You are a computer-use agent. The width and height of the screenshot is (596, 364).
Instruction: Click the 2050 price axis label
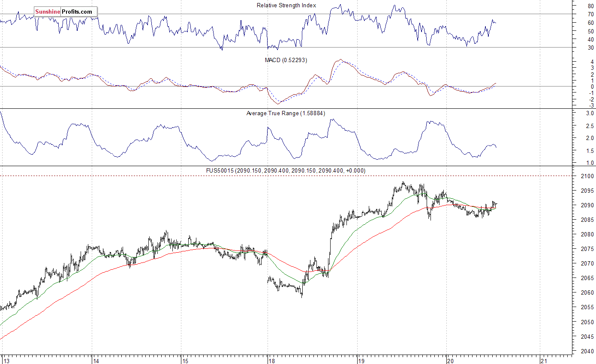[587, 322]
